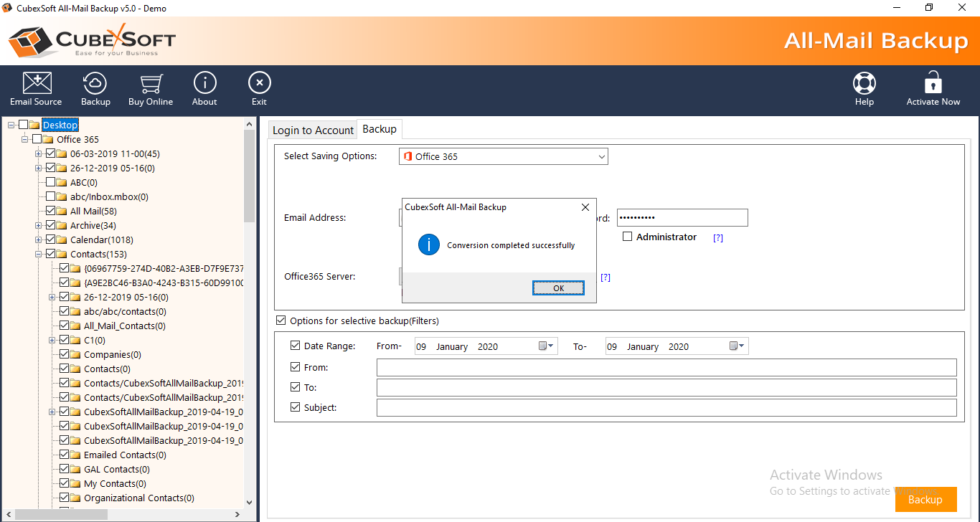Open the Email Source tool
This screenshot has height=522, width=980.
pyautogui.click(x=36, y=89)
